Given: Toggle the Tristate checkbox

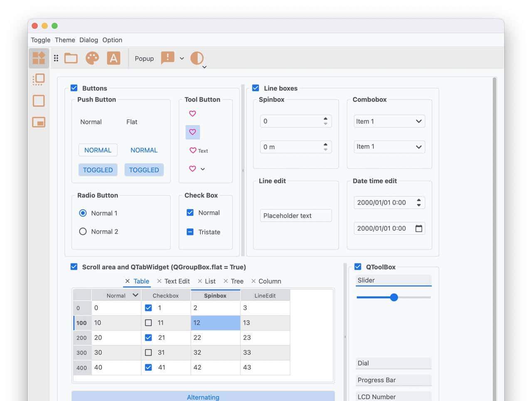Looking at the screenshot, I should coord(190,232).
